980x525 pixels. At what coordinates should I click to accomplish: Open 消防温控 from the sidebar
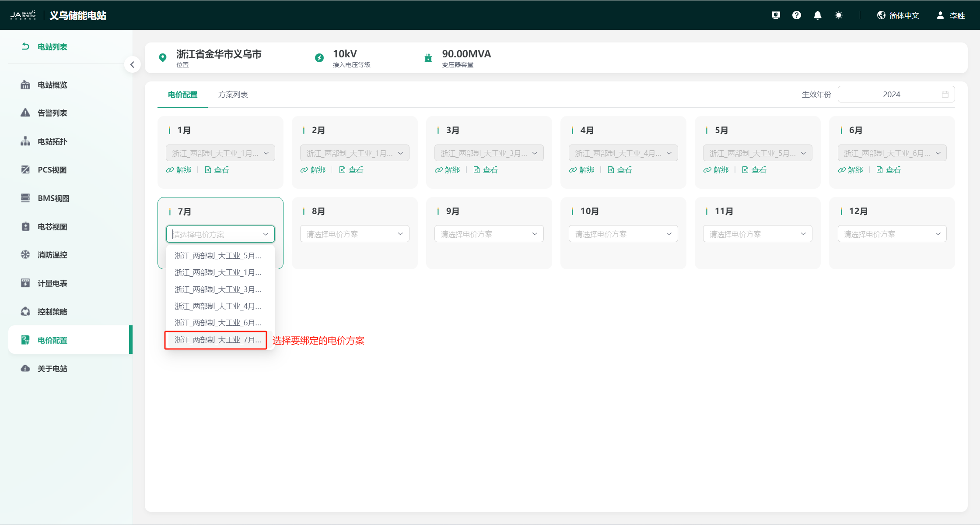[x=52, y=255]
